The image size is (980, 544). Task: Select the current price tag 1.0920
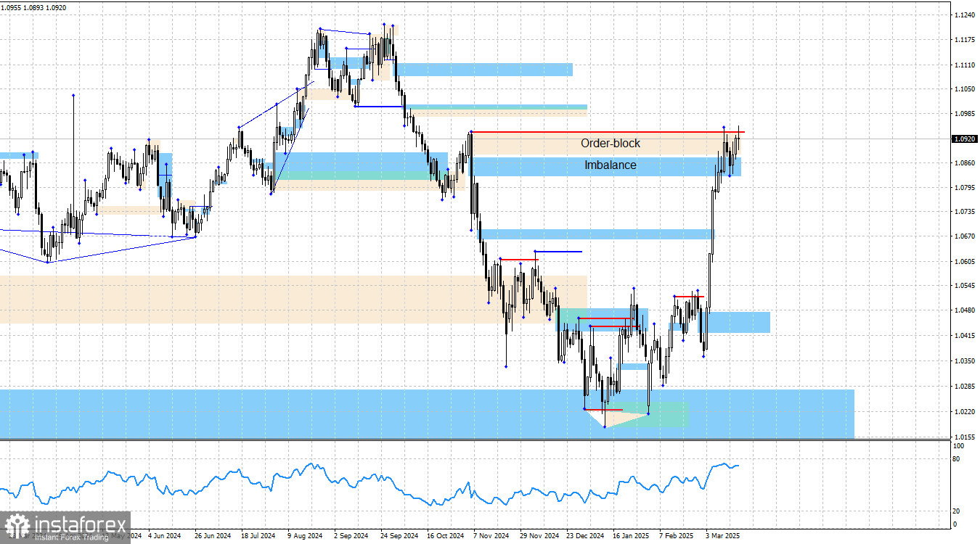pyautogui.click(x=963, y=139)
